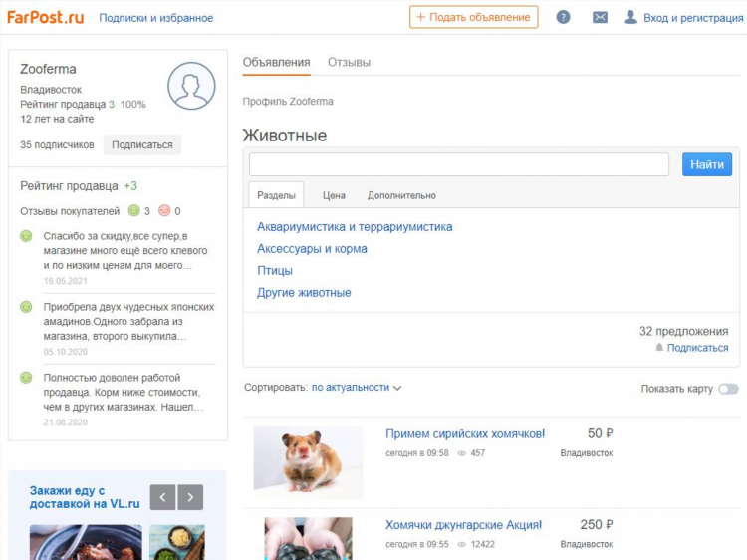The width and height of the screenshot is (747, 560).
Task: Click the smiley beside the 21.08.2020 review
Action: pyautogui.click(x=26, y=378)
